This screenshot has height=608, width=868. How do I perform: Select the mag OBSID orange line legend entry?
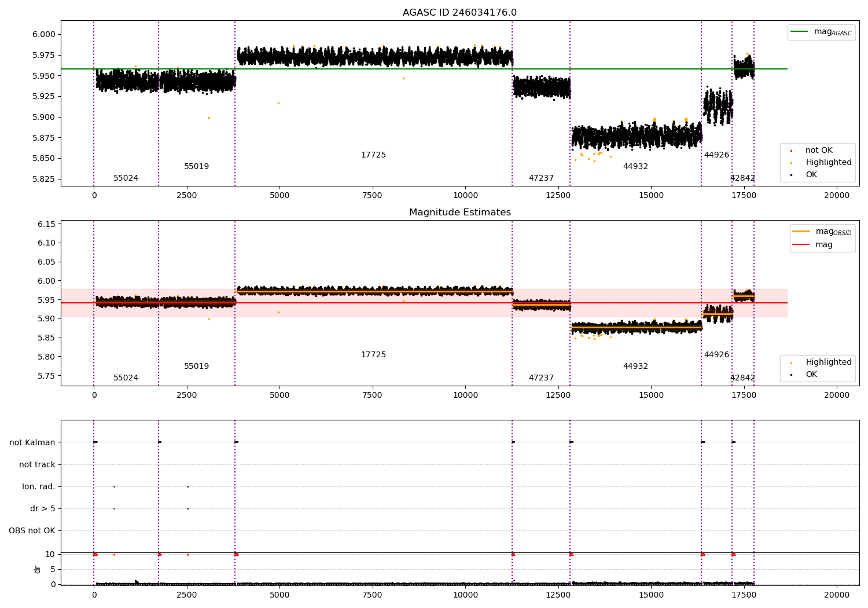point(822,232)
